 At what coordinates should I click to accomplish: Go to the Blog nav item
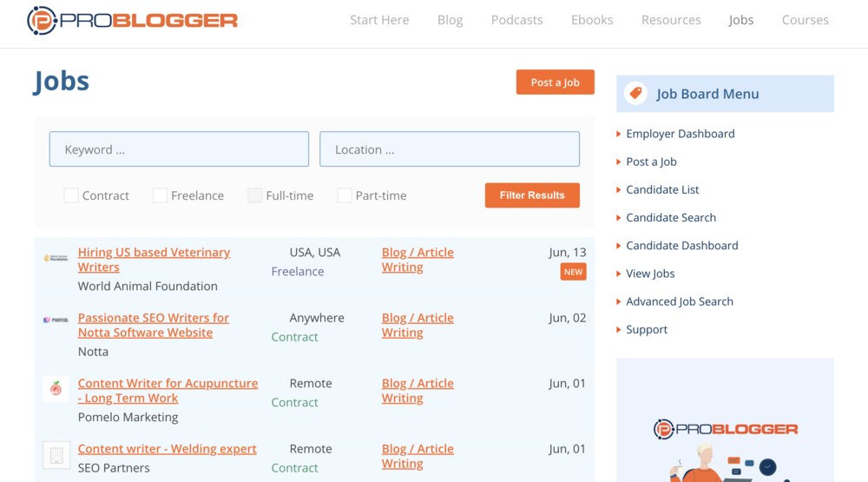450,20
